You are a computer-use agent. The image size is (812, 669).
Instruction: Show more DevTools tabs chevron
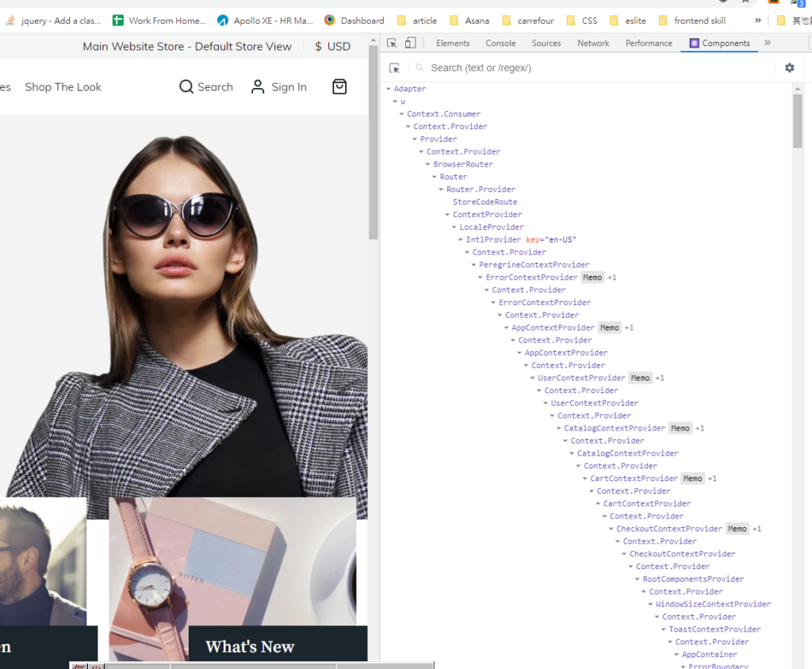point(768,43)
